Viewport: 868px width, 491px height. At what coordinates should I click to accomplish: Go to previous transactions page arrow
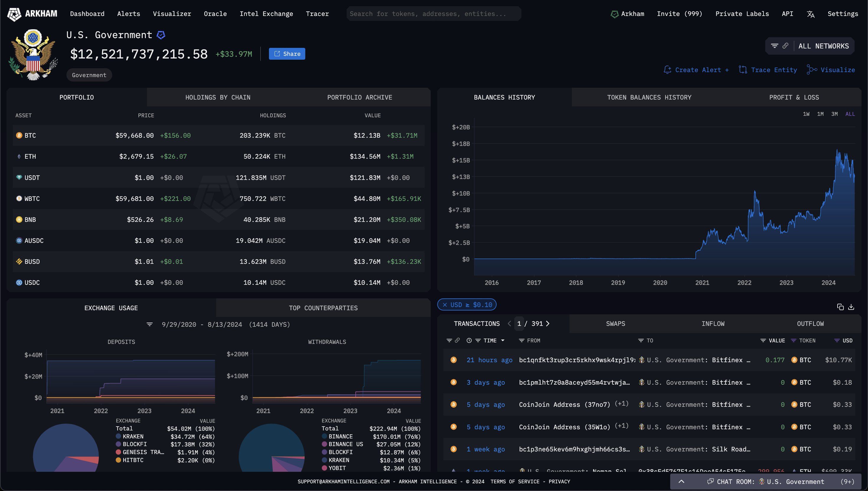coord(510,324)
